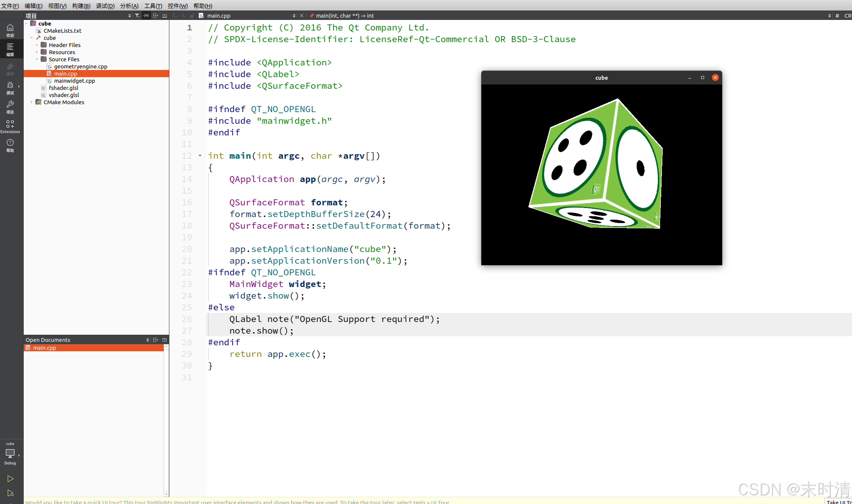Open the 视图(V) menu
The image size is (852, 504).
[x=57, y=6]
